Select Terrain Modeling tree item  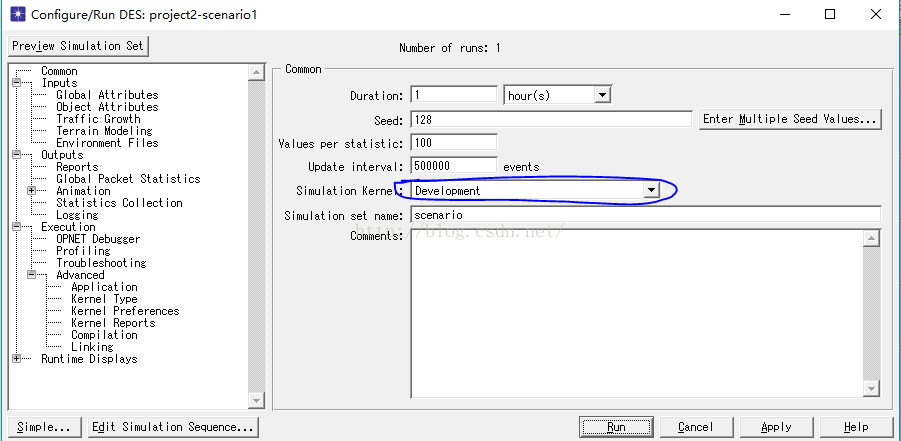coord(104,131)
